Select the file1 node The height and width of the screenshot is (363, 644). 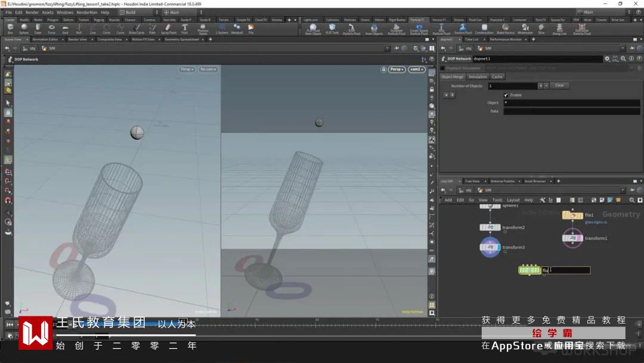click(572, 216)
